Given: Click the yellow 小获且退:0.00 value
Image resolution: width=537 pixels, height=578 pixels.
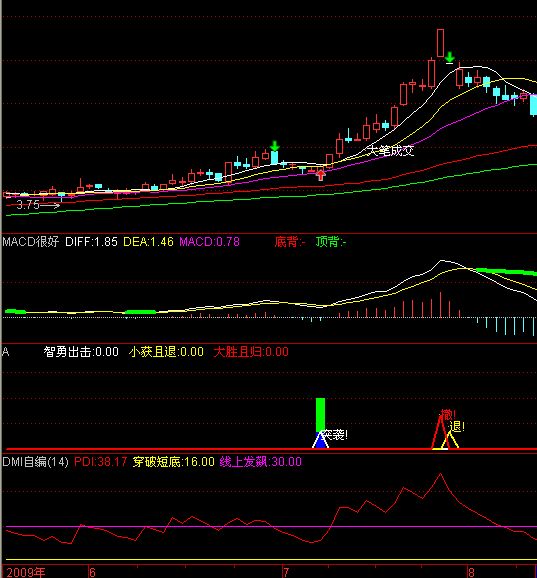Looking at the screenshot, I should 166,352.
